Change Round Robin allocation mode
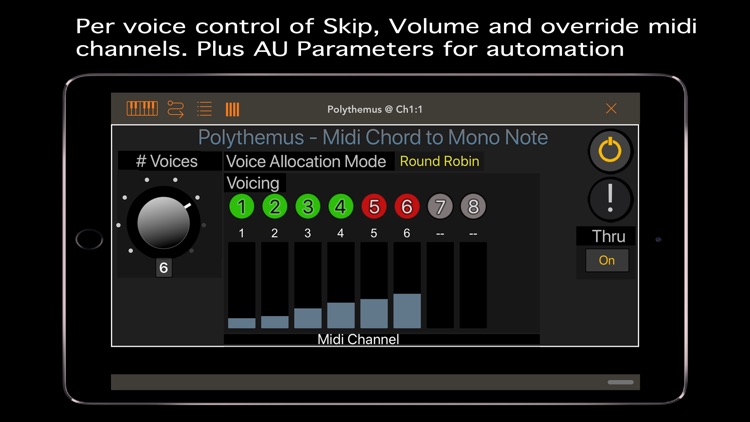 click(439, 161)
